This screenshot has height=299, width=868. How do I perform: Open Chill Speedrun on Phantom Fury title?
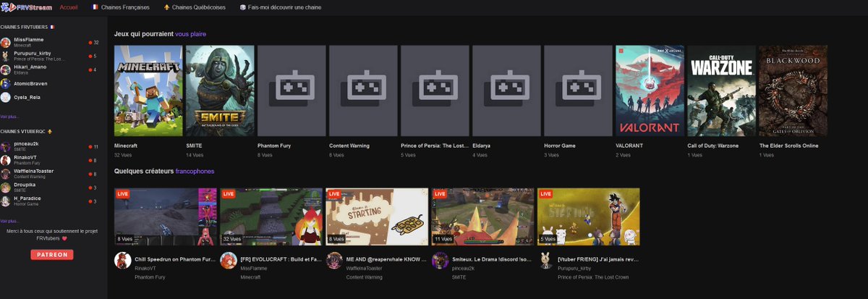coord(176,258)
